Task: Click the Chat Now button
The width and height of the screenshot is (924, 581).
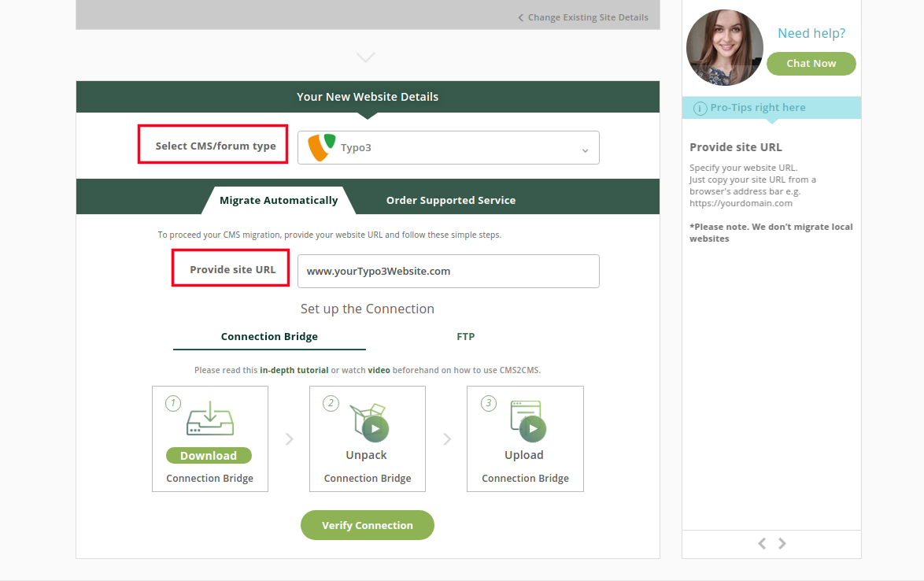Action: 811,64
